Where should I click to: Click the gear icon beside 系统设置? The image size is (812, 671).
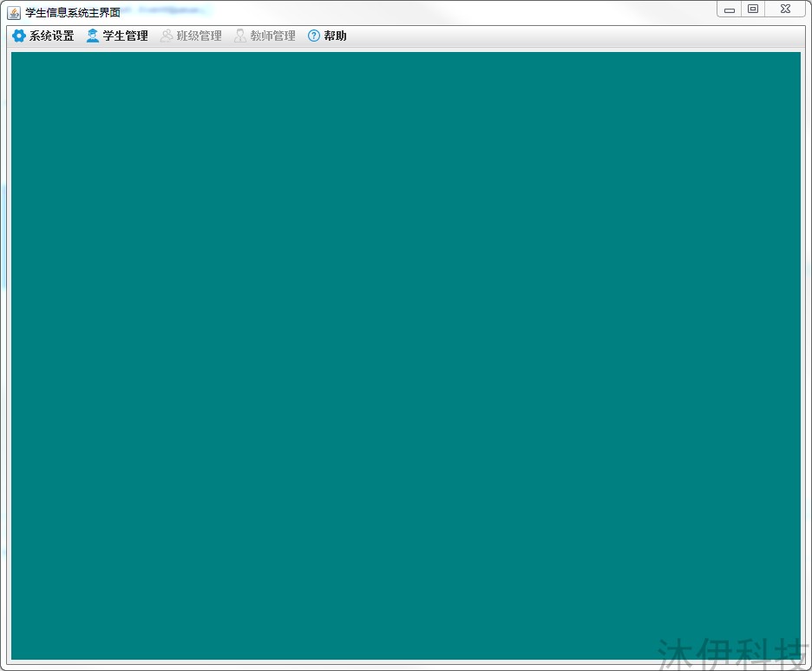point(18,36)
